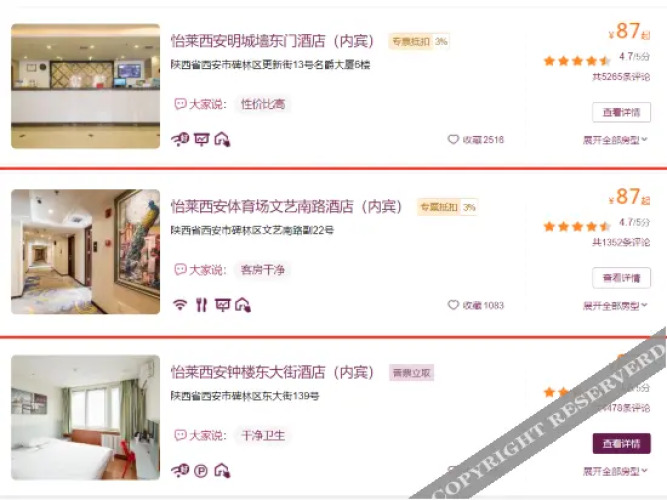667x500 pixels.
Task: Expand all room types for 钟楼东大街酒店
Action: 615,471
